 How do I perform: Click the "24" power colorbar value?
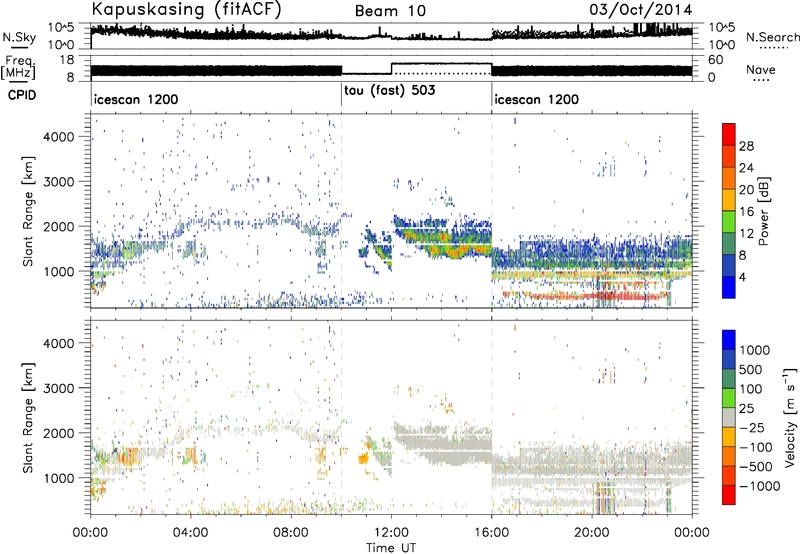pos(746,168)
